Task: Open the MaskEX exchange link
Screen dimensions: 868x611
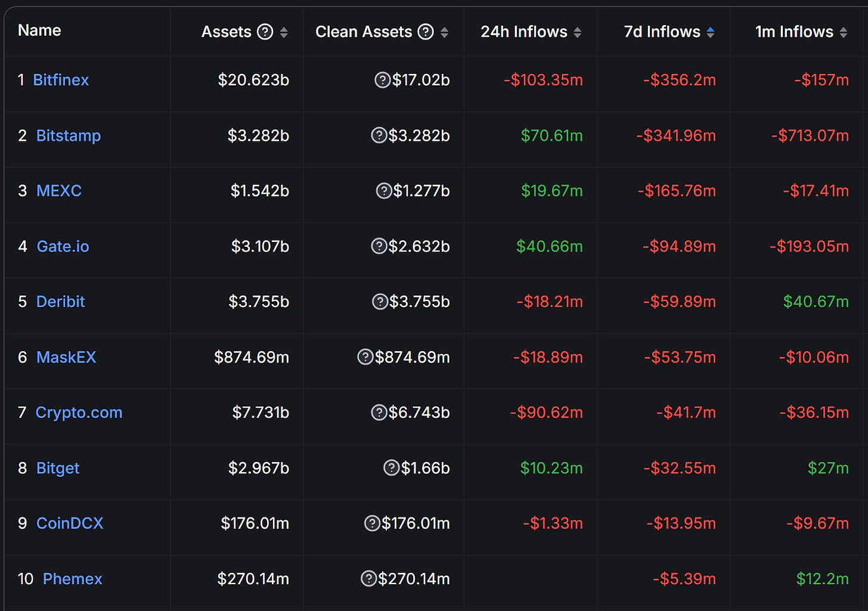Action: click(x=66, y=357)
